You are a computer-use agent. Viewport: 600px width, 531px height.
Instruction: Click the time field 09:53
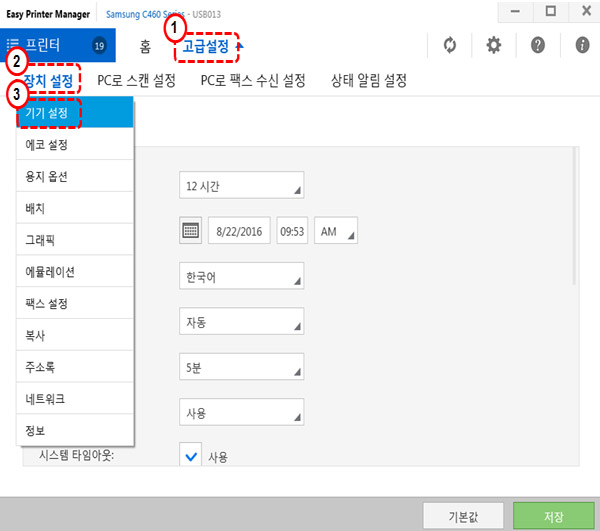click(x=292, y=230)
